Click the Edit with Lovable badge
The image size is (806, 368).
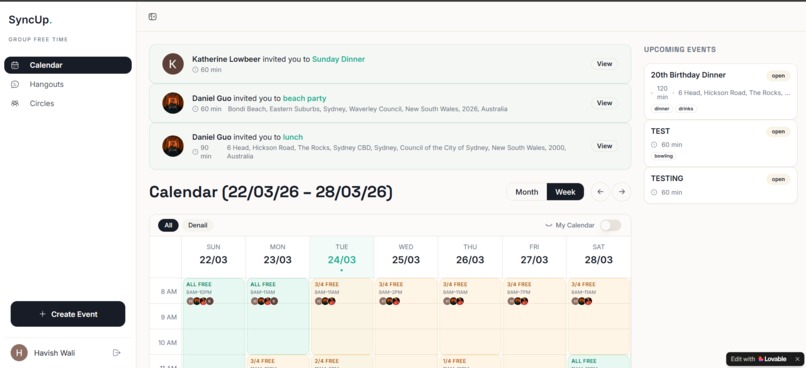click(x=759, y=359)
